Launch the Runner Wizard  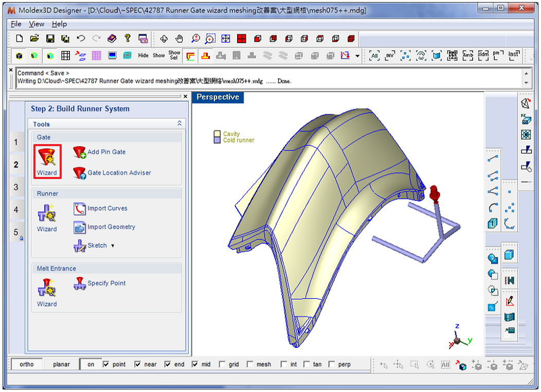click(47, 218)
